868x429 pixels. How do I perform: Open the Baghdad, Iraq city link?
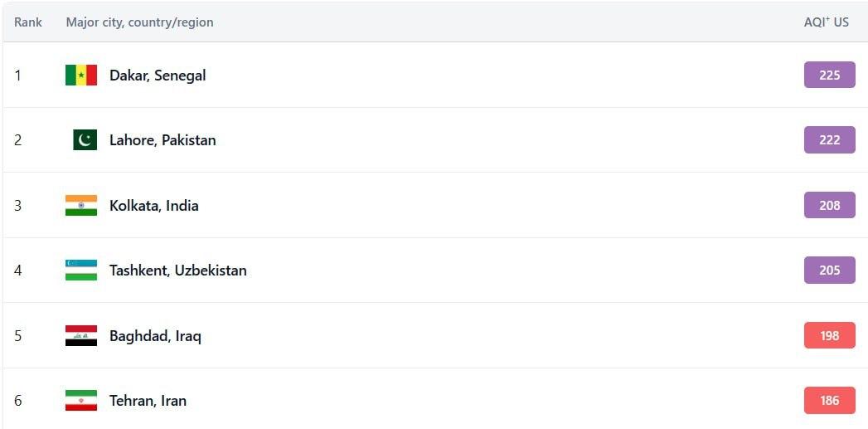click(x=156, y=336)
